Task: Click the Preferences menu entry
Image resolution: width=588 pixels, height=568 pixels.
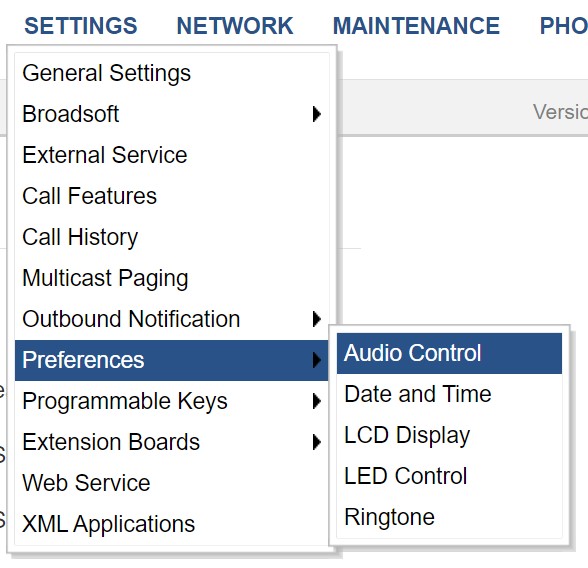Action: pos(172,360)
